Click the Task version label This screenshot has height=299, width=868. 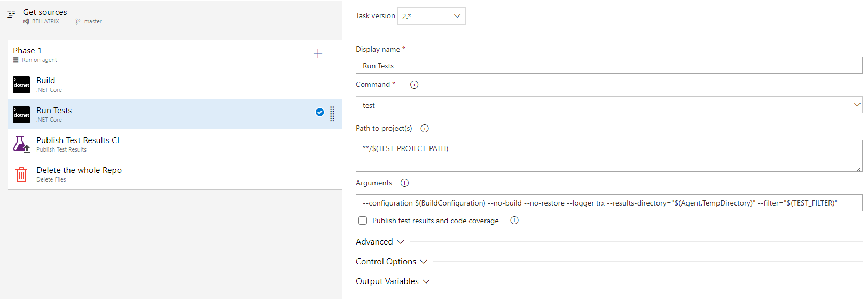376,15
